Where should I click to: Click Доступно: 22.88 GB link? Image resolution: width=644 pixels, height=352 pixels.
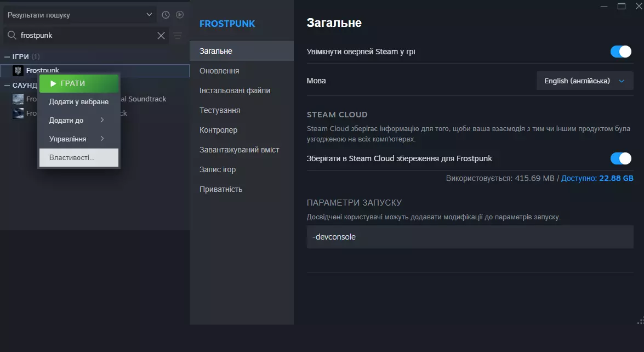597,178
